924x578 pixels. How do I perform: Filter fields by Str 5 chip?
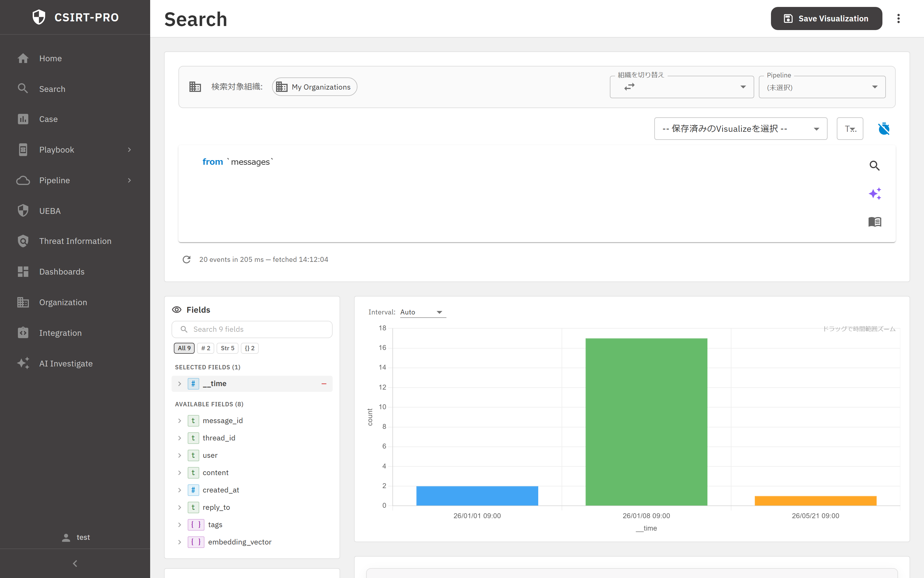point(228,348)
